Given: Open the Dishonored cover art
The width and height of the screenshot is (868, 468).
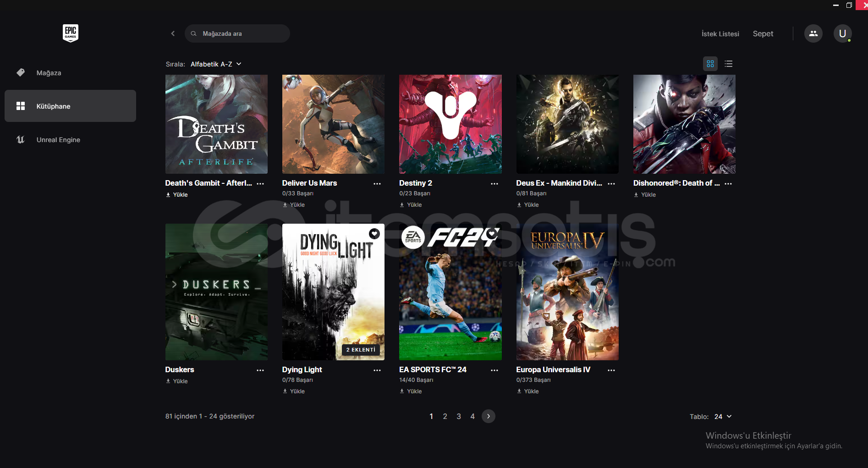Looking at the screenshot, I should coord(684,124).
